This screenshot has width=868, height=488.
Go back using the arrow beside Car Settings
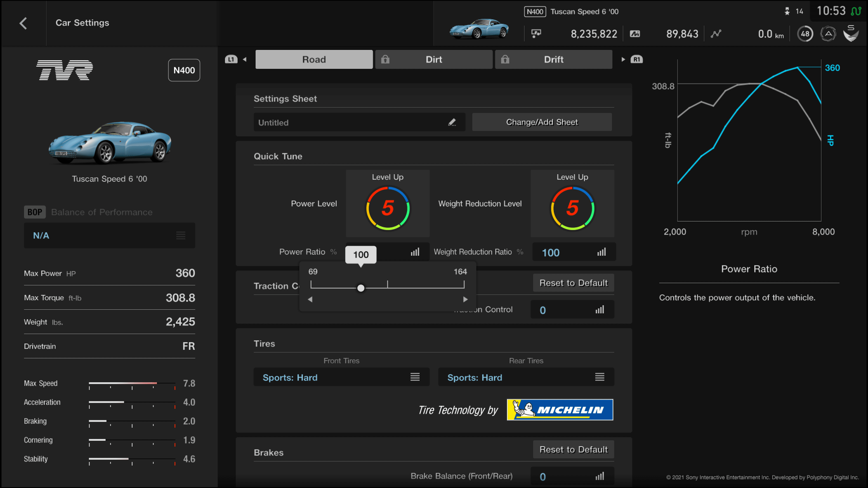point(23,23)
